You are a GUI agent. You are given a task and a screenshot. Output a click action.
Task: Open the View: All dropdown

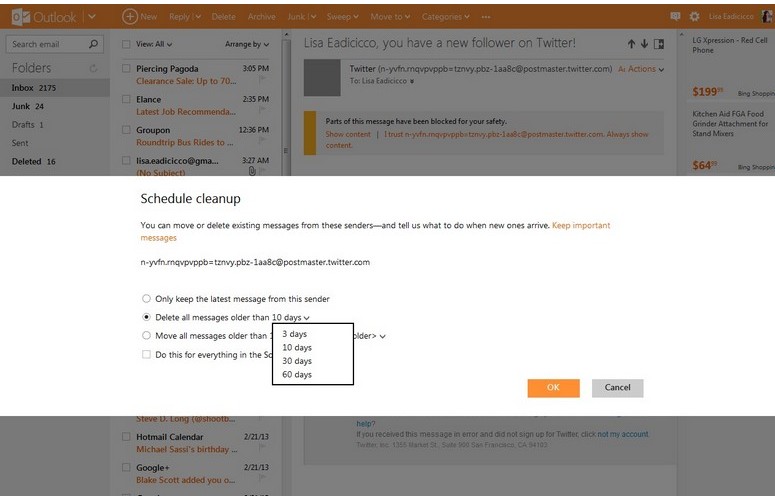(154, 44)
